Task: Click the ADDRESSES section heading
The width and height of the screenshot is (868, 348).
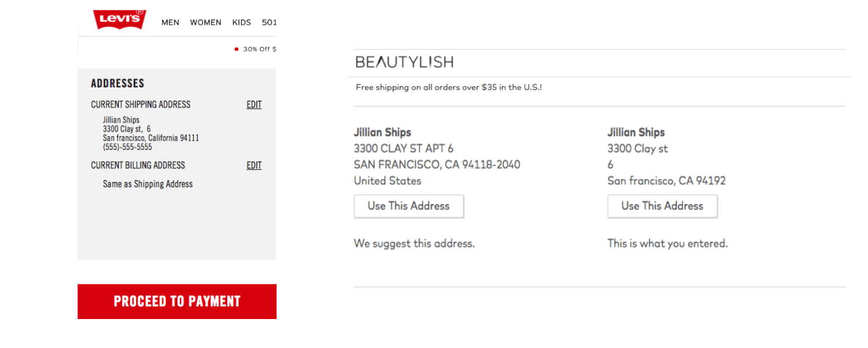Action: click(x=117, y=83)
